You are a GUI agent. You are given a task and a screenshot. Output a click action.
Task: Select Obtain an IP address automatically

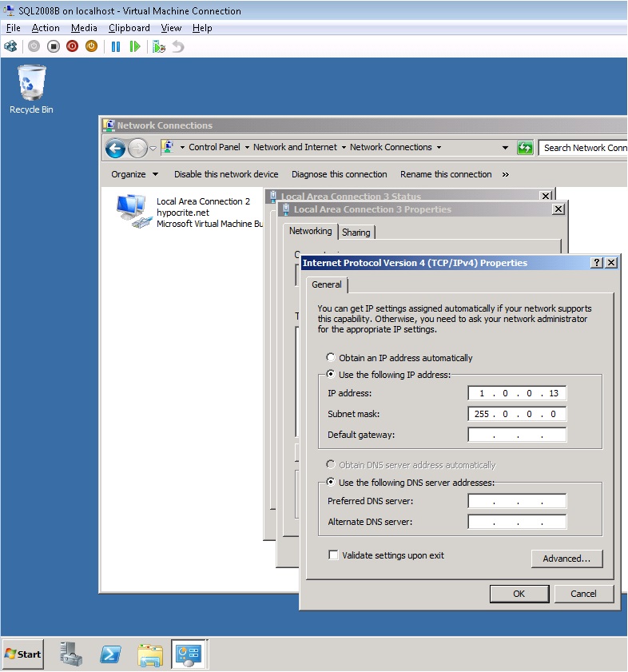pos(331,357)
